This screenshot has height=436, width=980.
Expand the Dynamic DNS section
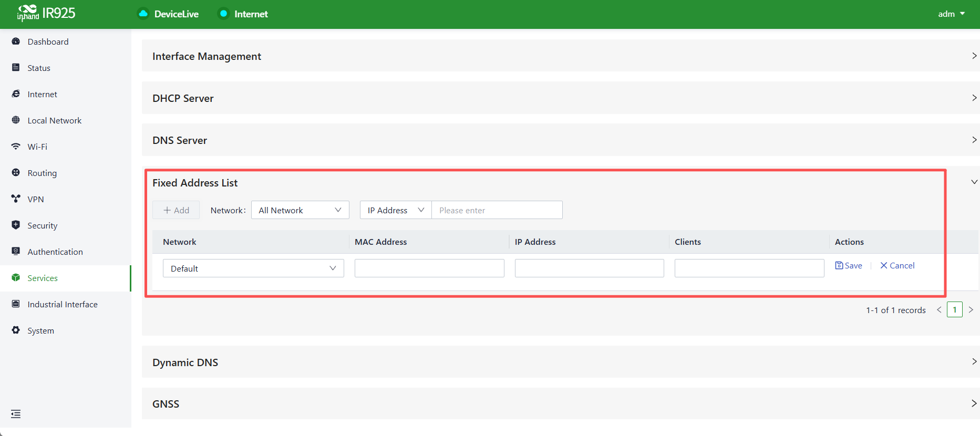coord(974,361)
